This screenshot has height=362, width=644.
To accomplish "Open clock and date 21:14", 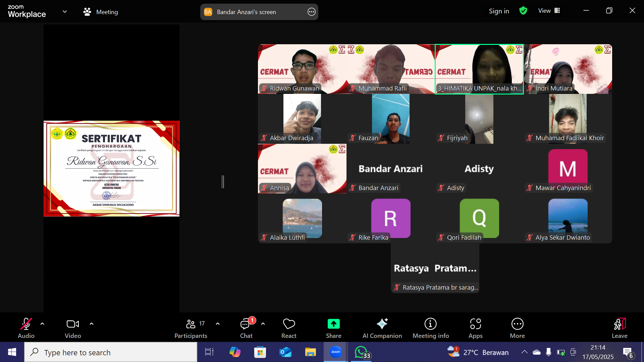I will tap(598, 352).
